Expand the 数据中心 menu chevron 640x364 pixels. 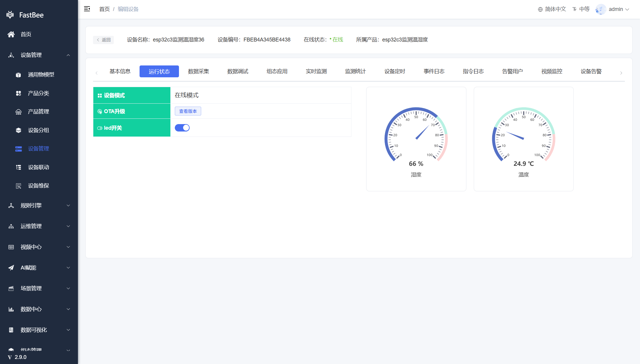coord(68,309)
